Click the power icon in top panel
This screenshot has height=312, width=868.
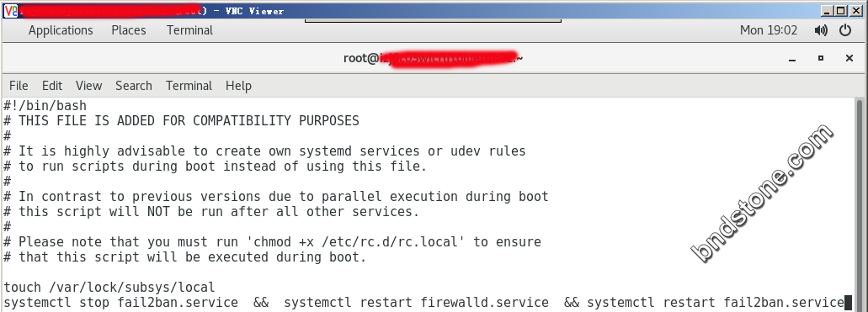[x=845, y=30]
